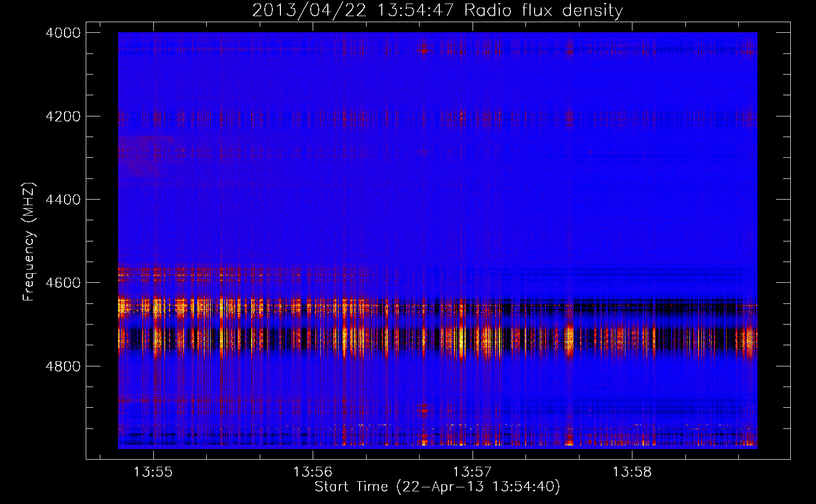Click the "Frequency (MHZ)" y-axis label

point(29,242)
